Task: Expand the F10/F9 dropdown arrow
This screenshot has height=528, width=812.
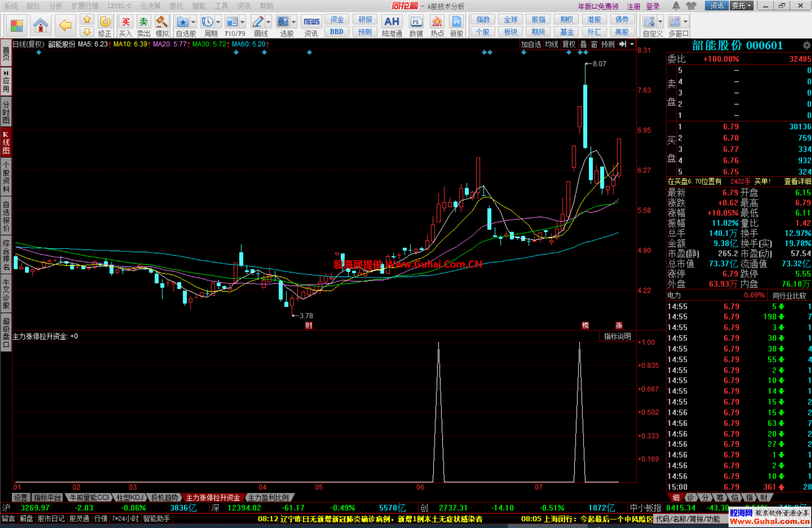Action: click(242, 22)
